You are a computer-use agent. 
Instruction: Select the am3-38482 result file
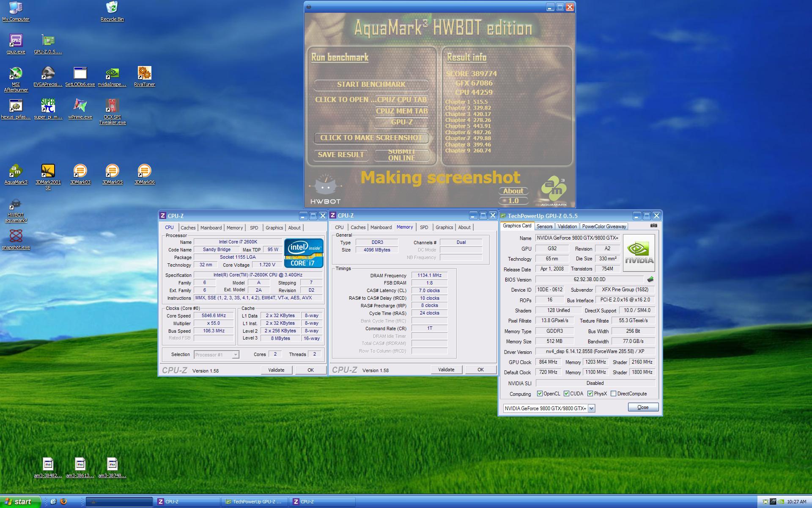[x=48, y=468]
